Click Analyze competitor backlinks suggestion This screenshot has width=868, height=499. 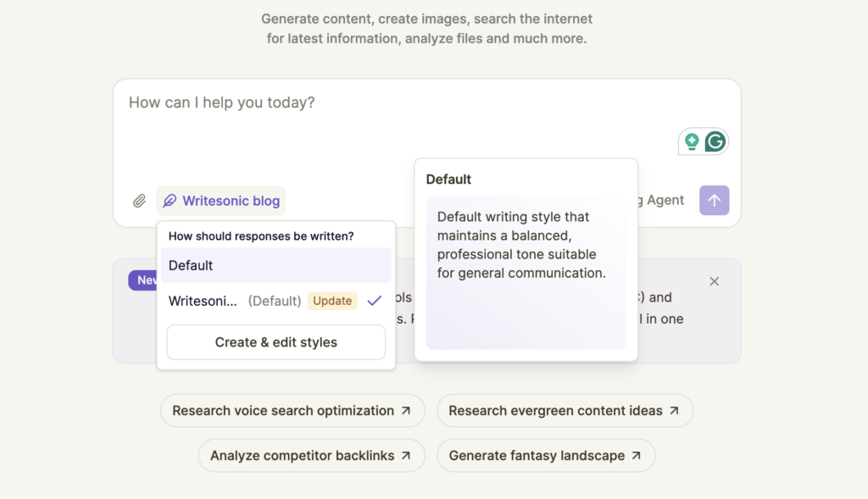[x=311, y=455]
